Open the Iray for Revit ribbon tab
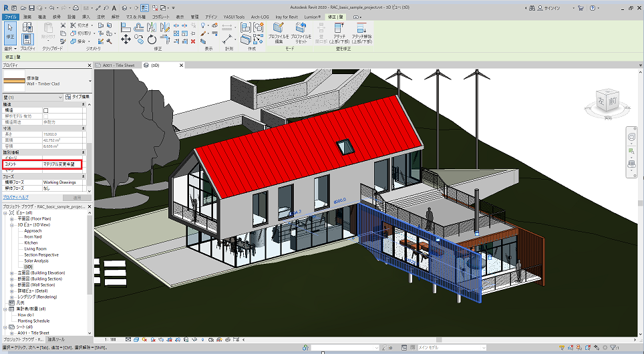Screen dimensions: 644x354 click(287, 17)
